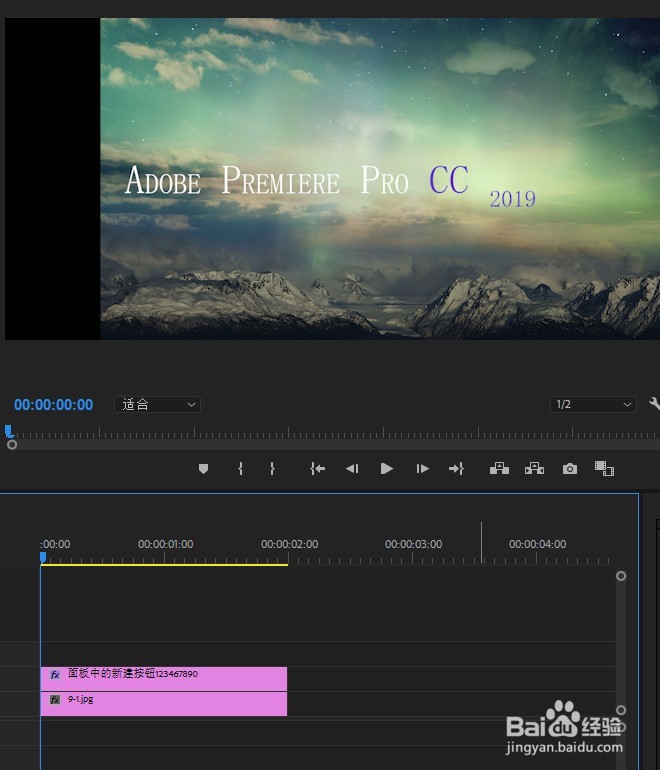Add a marker in Program Monitor

coord(203,469)
